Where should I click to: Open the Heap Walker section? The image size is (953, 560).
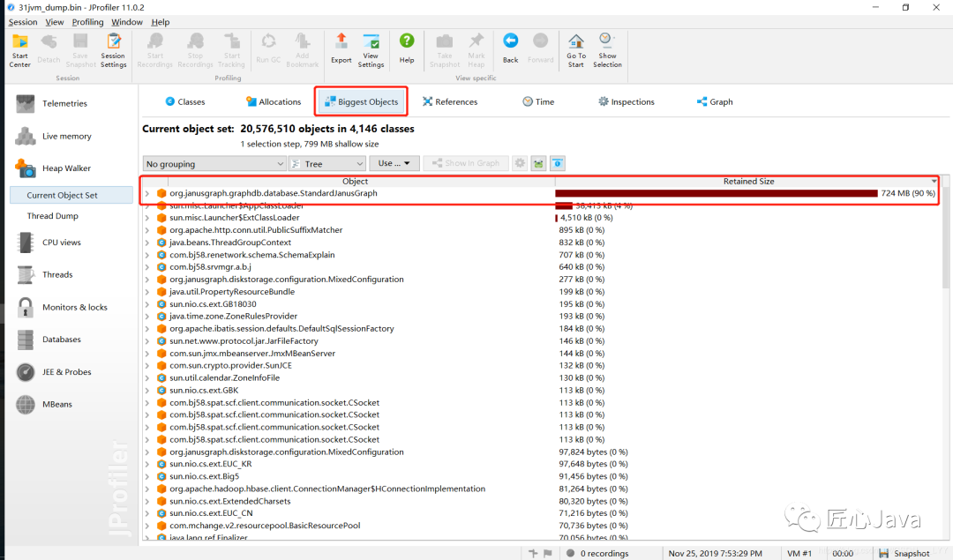(70, 168)
